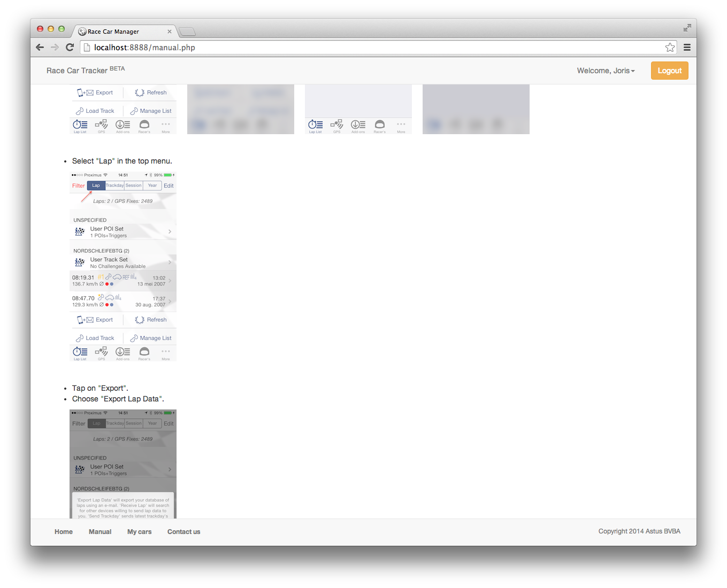Click the browser back arrow
The image size is (727, 588).
pyautogui.click(x=40, y=48)
